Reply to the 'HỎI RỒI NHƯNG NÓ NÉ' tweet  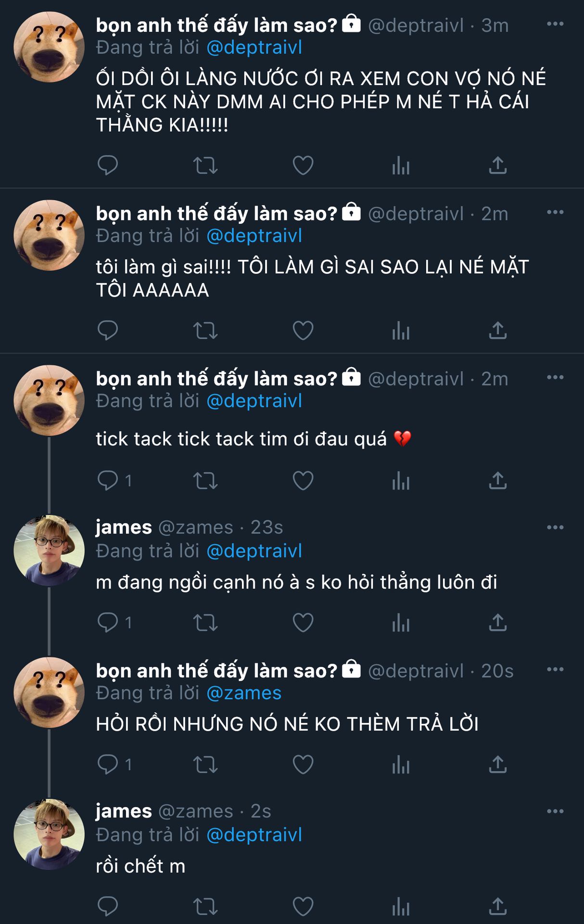(108, 764)
